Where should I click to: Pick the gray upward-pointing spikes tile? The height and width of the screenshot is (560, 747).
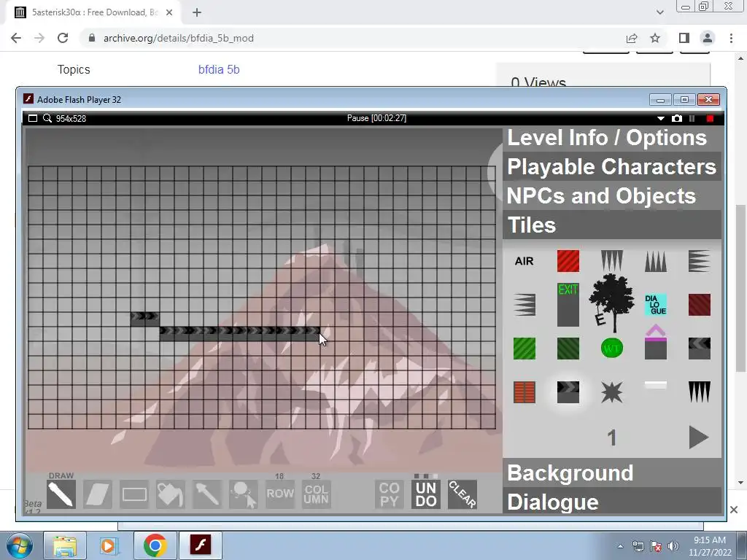pos(656,261)
